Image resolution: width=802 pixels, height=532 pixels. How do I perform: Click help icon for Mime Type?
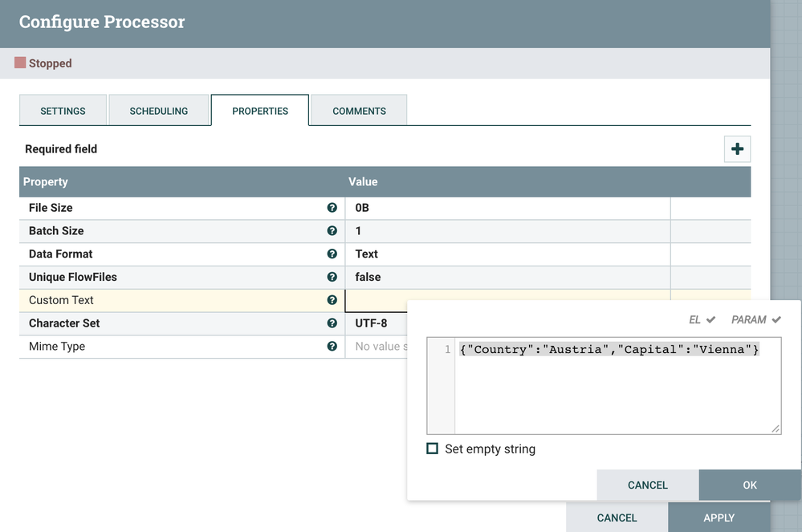click(332, 347)
